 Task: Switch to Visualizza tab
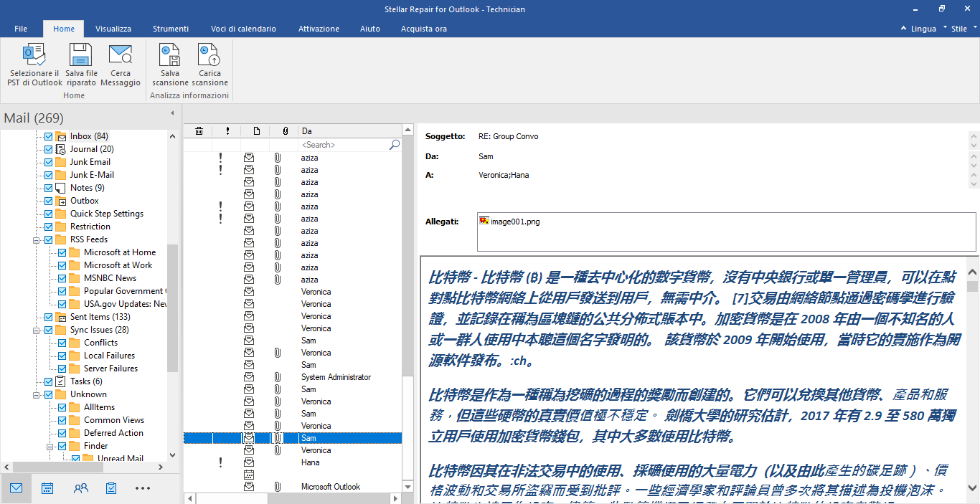tap(113, 29)
